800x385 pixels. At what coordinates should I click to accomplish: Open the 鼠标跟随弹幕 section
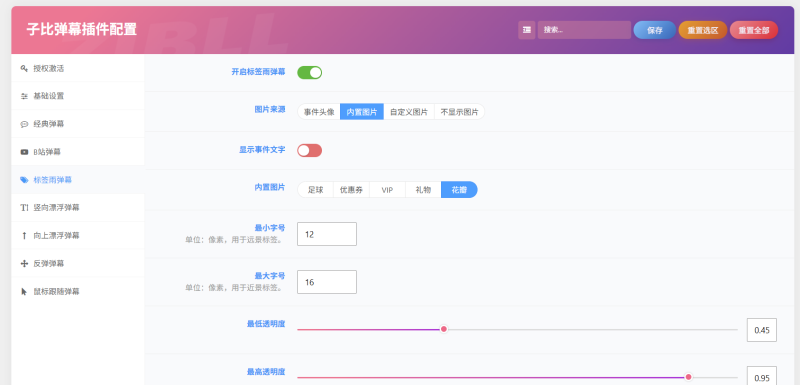tap(78, 292)
